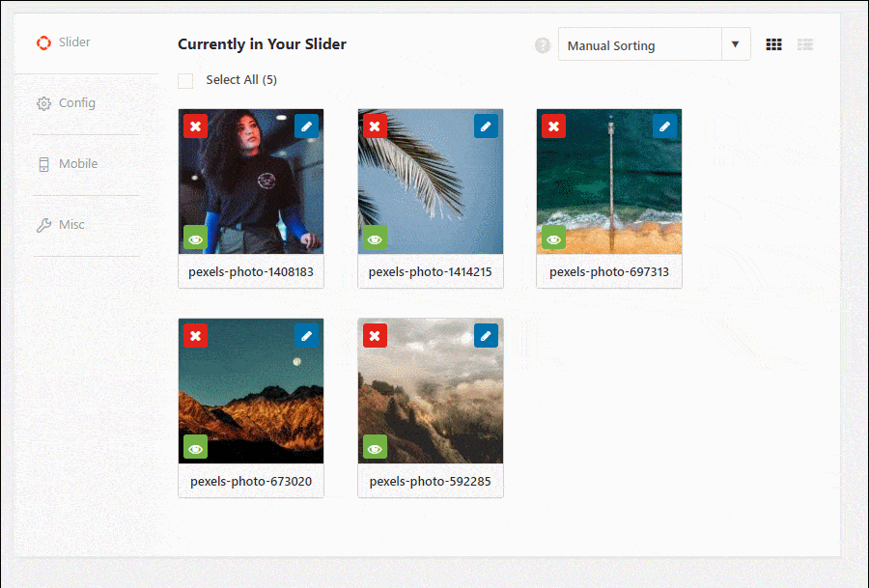Check the Select All (5) checkbox
The width and height of the screenshot is (869, 588).
pos(185,81)
